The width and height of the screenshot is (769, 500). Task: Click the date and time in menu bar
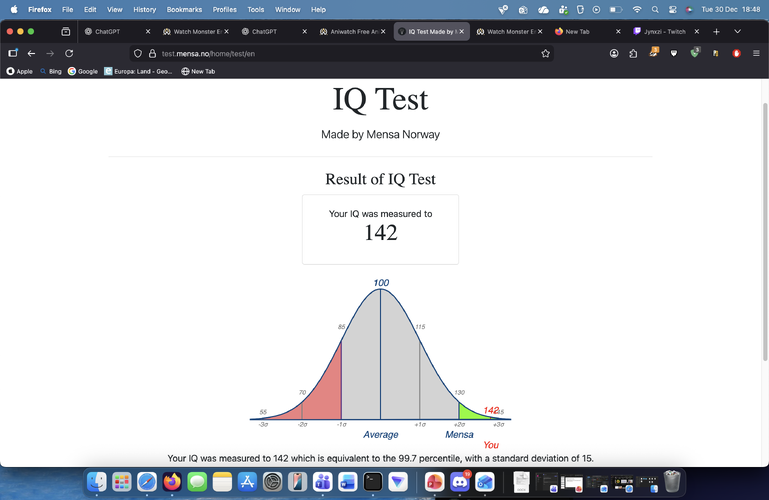[731, 9]
